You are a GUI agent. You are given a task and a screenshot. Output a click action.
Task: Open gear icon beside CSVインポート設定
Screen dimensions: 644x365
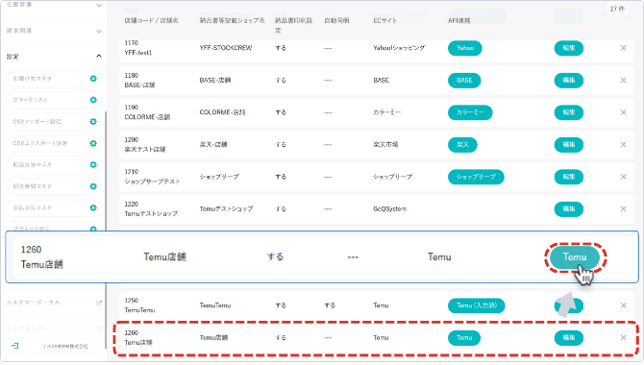pos(93,122)
